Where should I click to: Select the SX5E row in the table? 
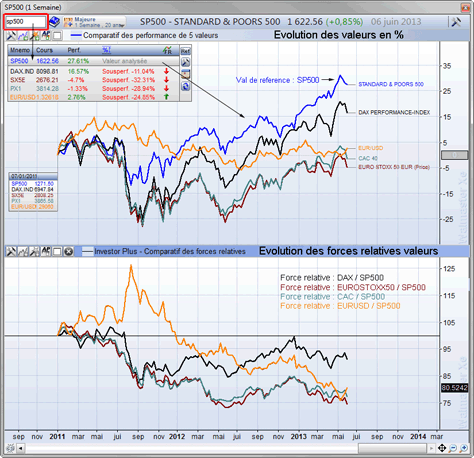point(94,80)
